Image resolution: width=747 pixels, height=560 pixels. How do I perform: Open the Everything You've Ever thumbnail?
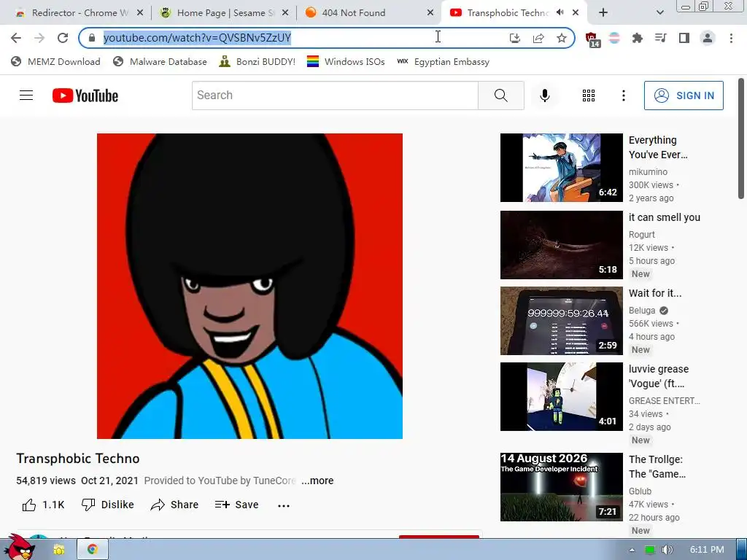[561, 168]
